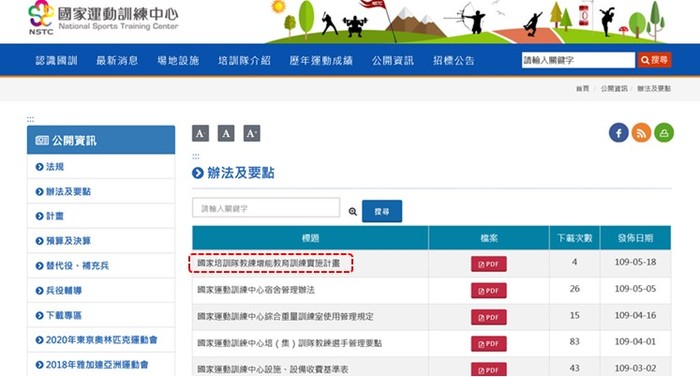Screen dimensions: 700x377
Task: Increase font size with A+ button
Action: click(252, 133)
